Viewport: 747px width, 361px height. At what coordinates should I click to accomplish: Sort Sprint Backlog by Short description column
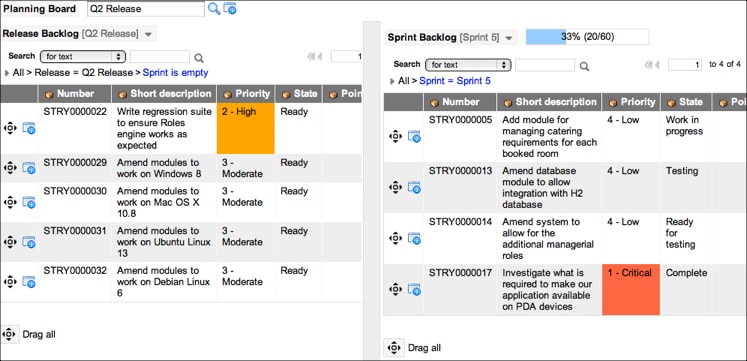pyautogui.click(x=556, y=102)
